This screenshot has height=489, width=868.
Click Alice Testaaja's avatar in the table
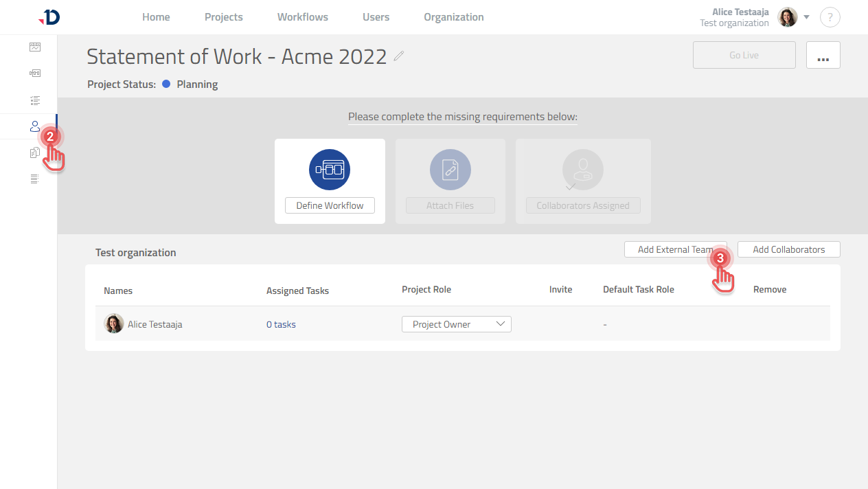click(113, 323)
